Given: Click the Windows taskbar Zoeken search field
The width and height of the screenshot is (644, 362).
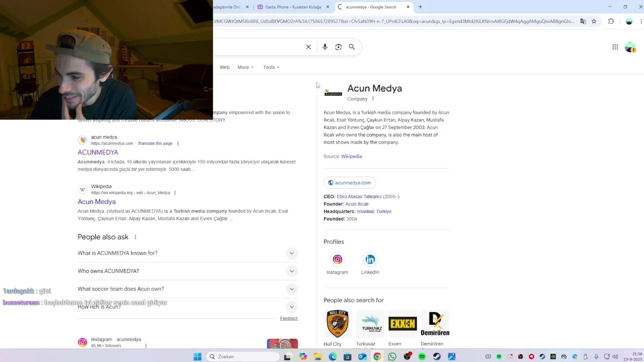Looking at the screenshot, I should click(x=243, y=356).
